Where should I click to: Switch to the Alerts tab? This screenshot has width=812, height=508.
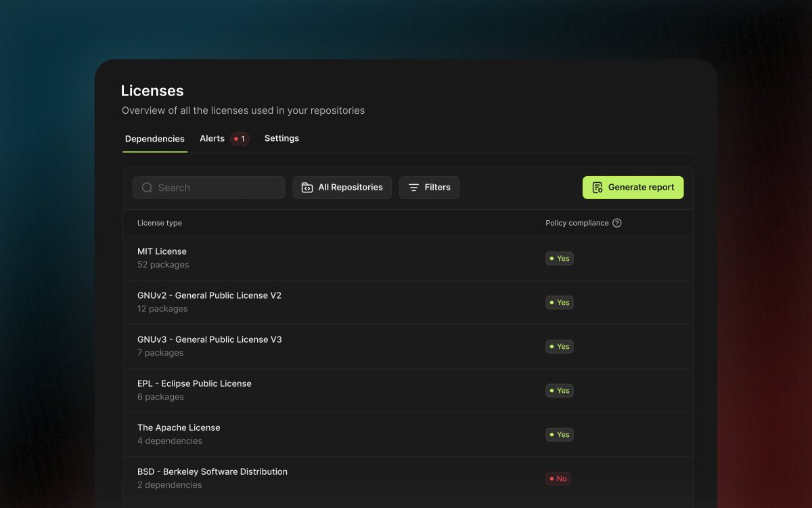tap(212, 138)
